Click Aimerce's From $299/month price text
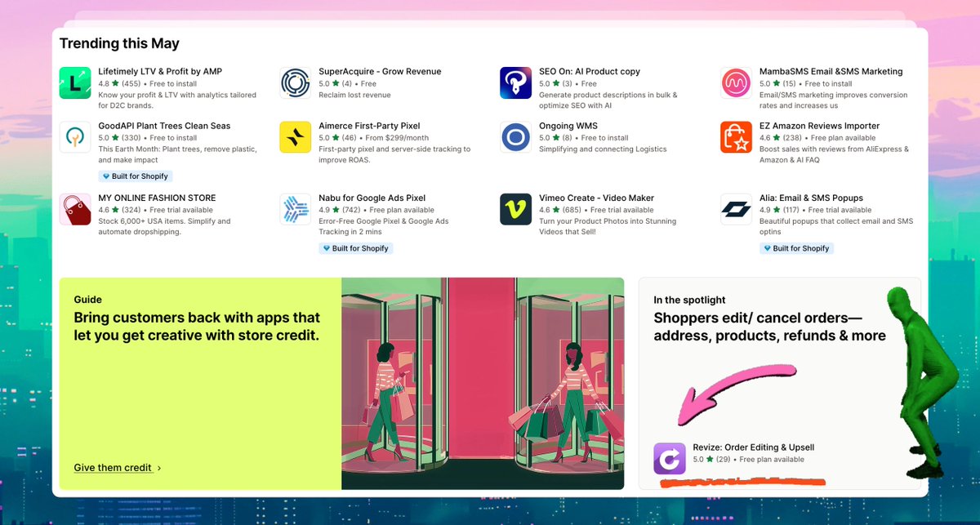Screen dimensions: 980x525 click(x=396, y=138)
